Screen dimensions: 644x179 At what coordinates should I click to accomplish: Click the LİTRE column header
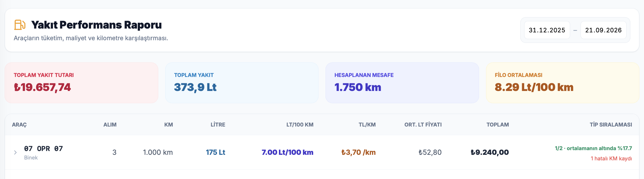click(x=218, y=125)
